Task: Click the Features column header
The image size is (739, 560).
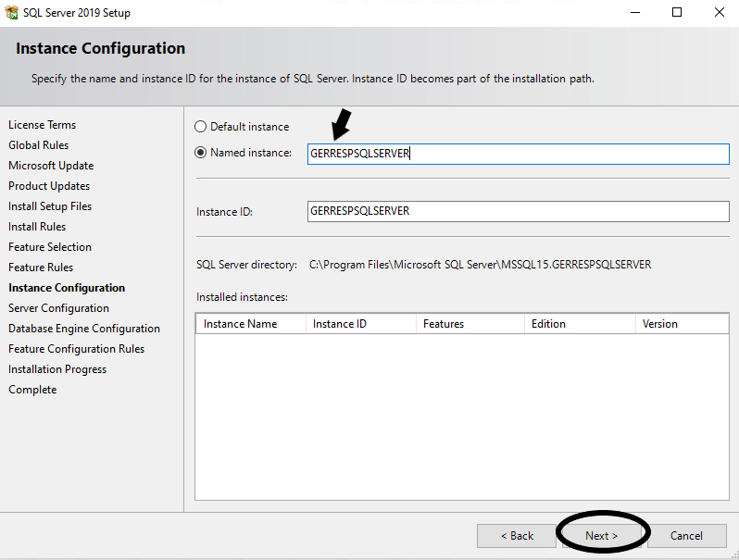Action: [470, 324]
